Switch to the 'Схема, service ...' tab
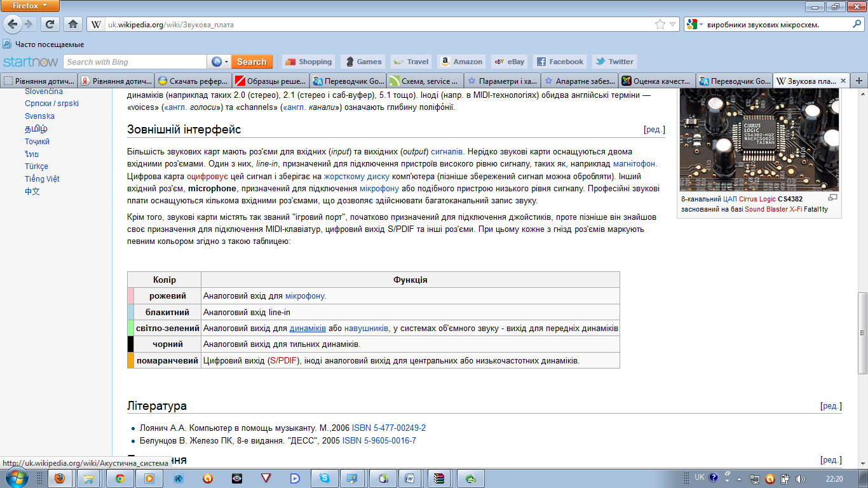 coord(424,81)
